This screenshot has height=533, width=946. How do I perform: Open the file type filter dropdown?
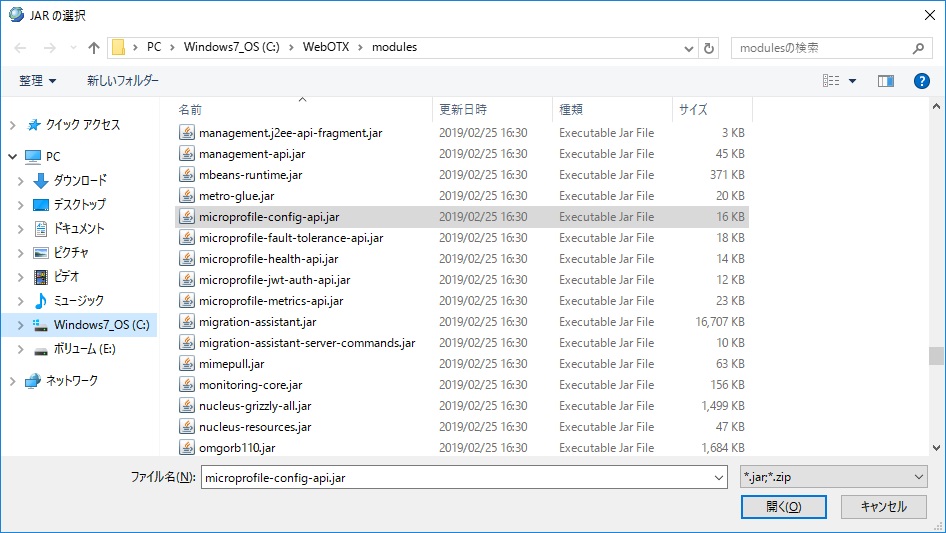pyautogui.click(x=833, y=478)
